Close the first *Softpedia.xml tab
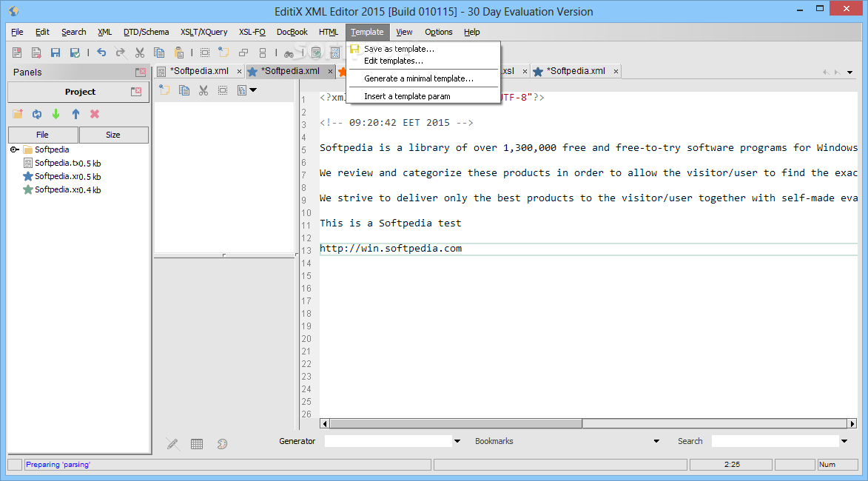The width and height of the screenshot is (868, 481). pos(239,71)
